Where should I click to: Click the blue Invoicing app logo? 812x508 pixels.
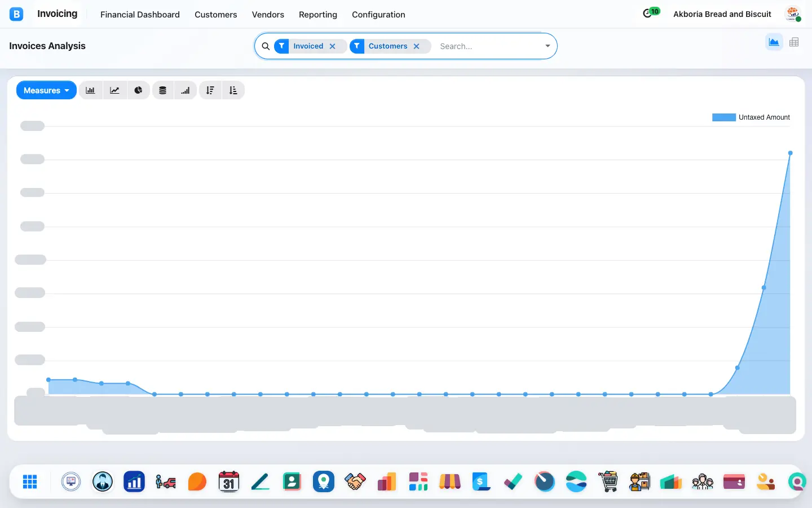[16, 14]
